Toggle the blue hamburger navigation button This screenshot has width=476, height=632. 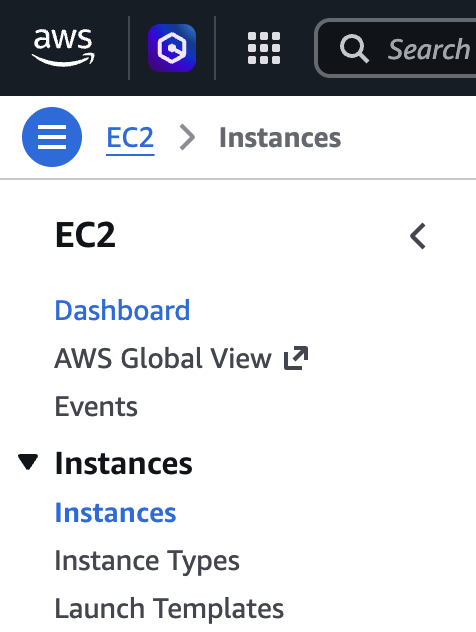click(x=52, y=137)
